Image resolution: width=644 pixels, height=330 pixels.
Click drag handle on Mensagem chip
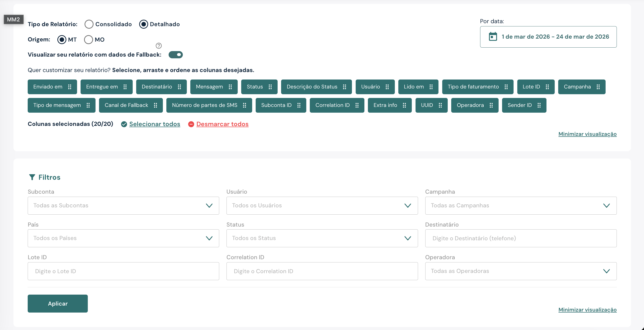click(230, 87)
